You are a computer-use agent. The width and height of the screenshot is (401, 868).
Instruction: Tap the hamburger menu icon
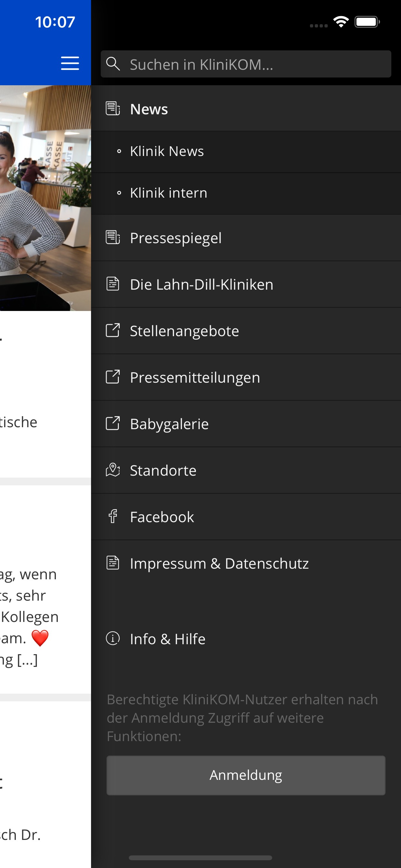point(70,63)
